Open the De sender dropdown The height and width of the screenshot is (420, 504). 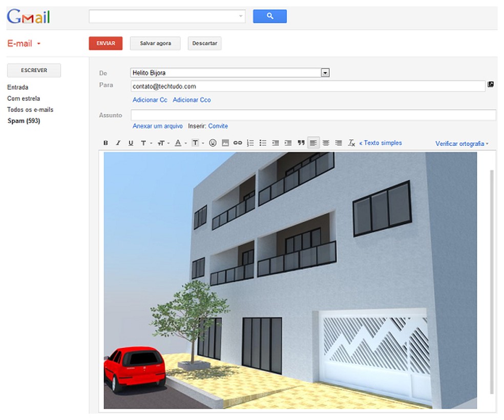(x=230, y=73)
